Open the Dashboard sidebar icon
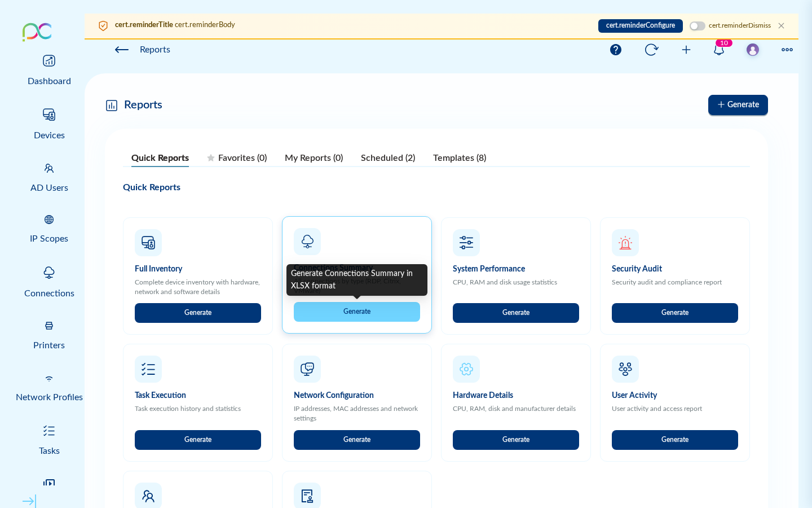 (49, 61)
